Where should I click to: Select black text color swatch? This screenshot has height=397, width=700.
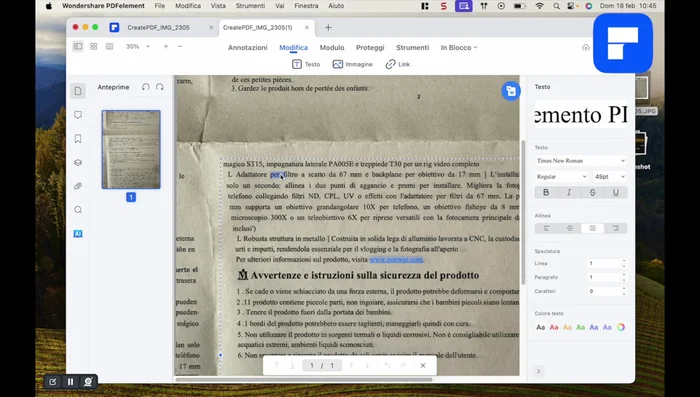[x=540, y=327]
